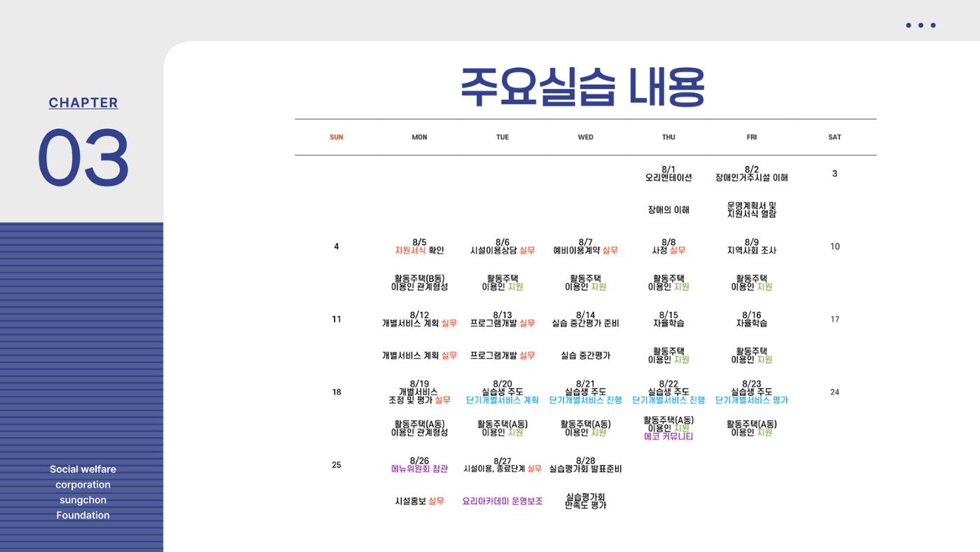Click the 주요실습 내용 slide title
This screenshot has width=980, height=552.
[582, 87]
